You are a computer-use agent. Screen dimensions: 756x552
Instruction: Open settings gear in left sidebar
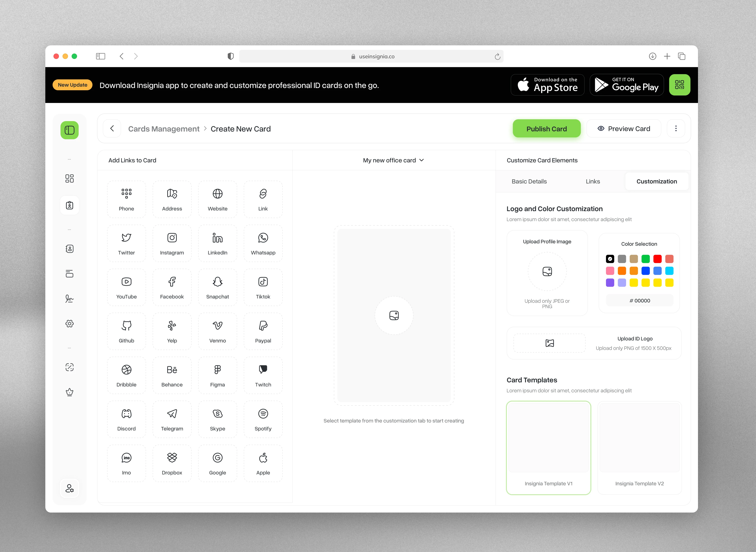69,323
